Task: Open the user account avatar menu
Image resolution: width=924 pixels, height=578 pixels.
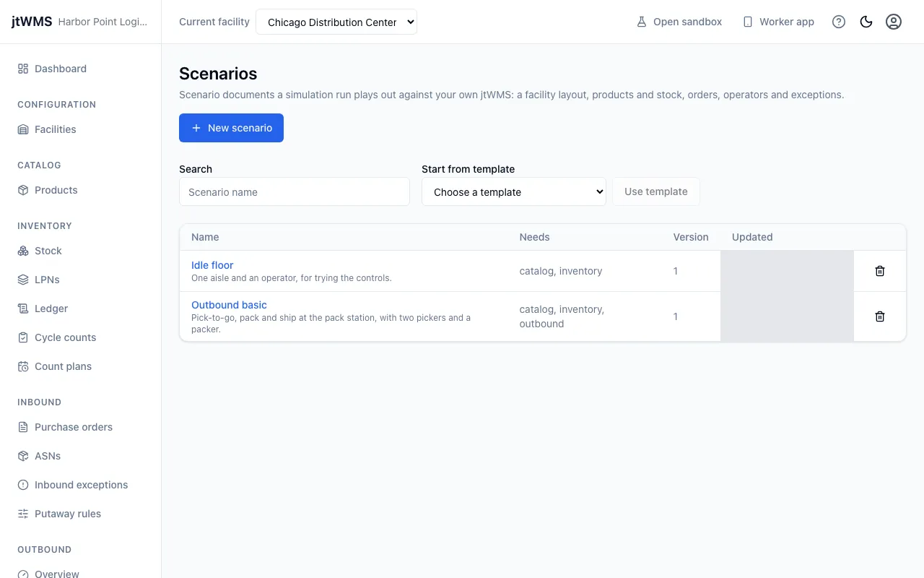Action: 894,22
